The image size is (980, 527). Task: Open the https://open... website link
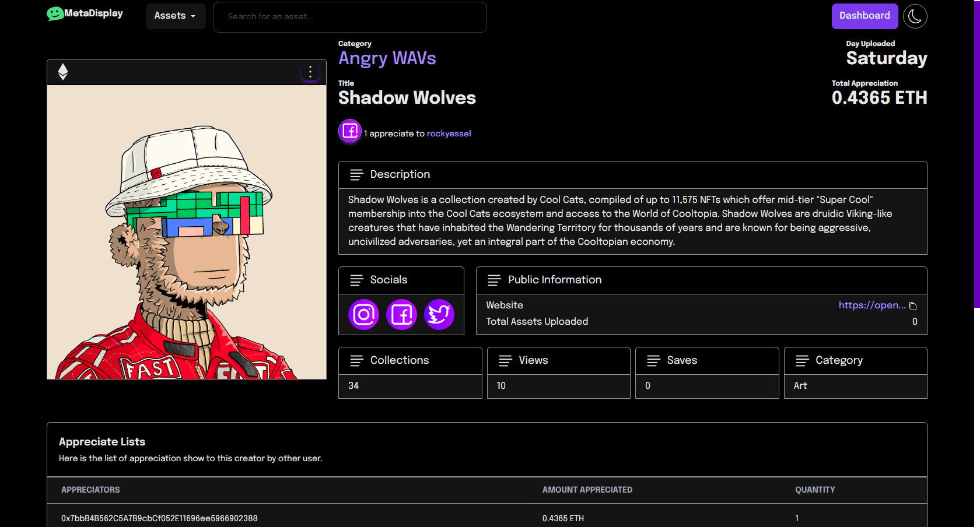click(x=871, y=305)
